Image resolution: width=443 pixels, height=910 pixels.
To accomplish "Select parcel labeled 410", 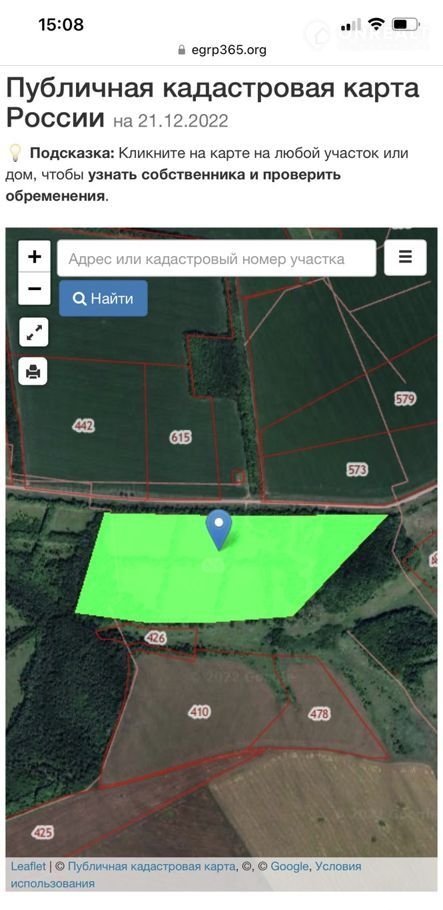I will (x=199, y=712).
